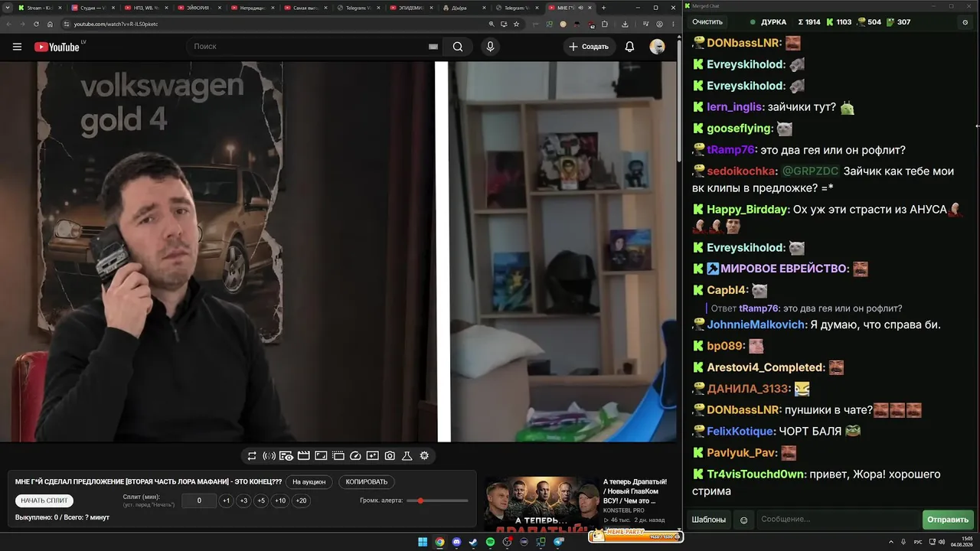Click the Отправить send button
This screenshot has width=980, height=551.
click(x=948, y=520)
